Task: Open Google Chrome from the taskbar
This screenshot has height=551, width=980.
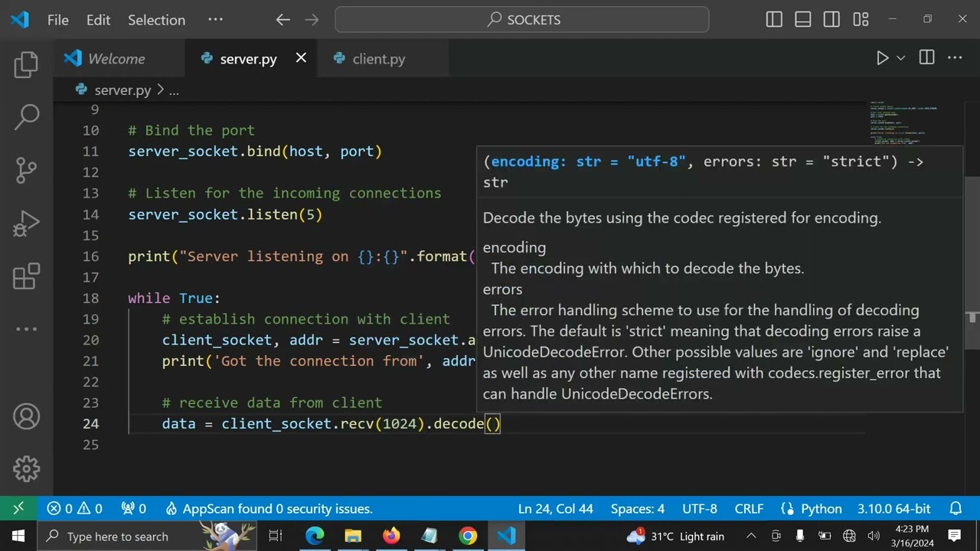Action: pyautogui.click(x=468, y=536)
